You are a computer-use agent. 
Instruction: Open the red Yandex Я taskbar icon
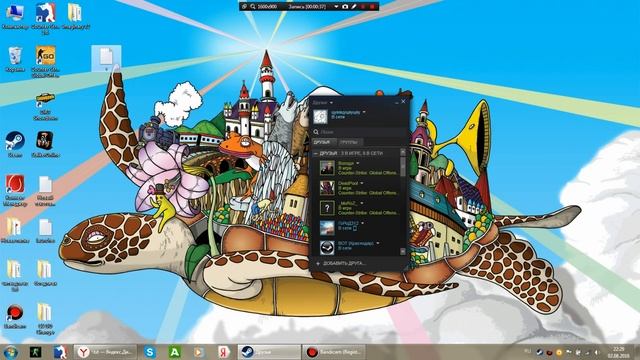pos(223,352)
